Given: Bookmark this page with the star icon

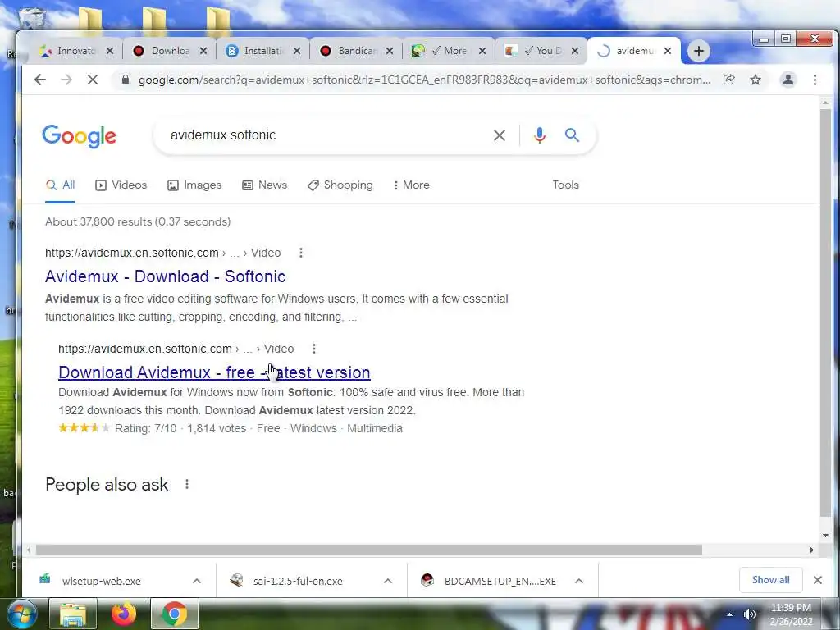Looking at the screenshot, I should [x=756, y=80].
